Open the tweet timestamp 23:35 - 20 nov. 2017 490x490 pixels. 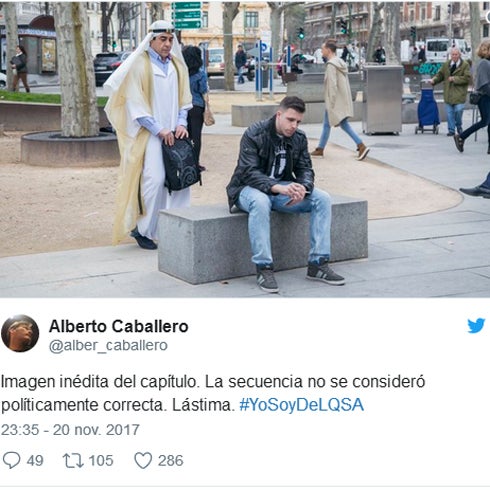click(x=70, y=430)
